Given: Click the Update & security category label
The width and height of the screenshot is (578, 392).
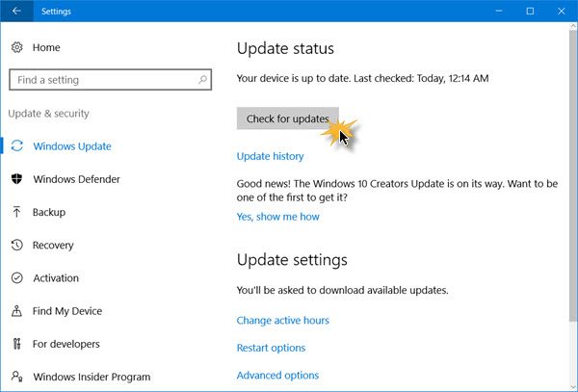Looking at the screenshot, I should [49, 114].
